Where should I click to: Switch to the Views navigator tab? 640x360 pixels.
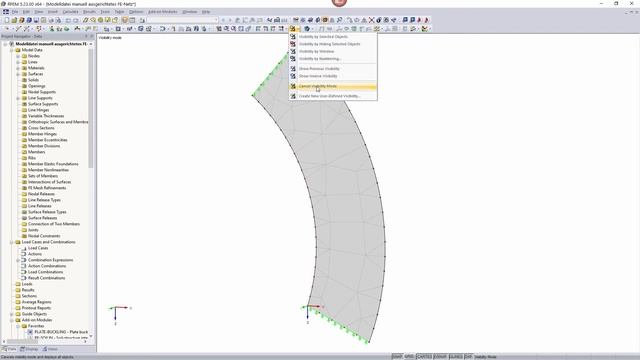pyautogui.click(x=50, y=349)
